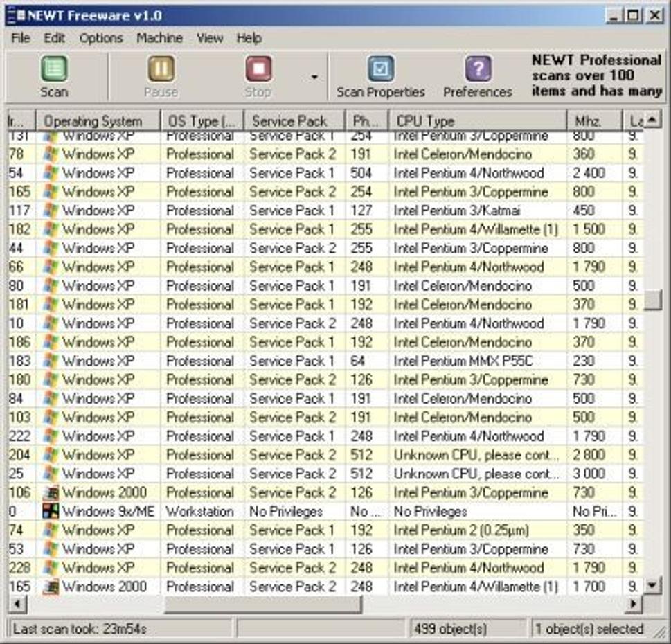
Task: Open Preferences from the toolbar
Action: pos(478,69)
